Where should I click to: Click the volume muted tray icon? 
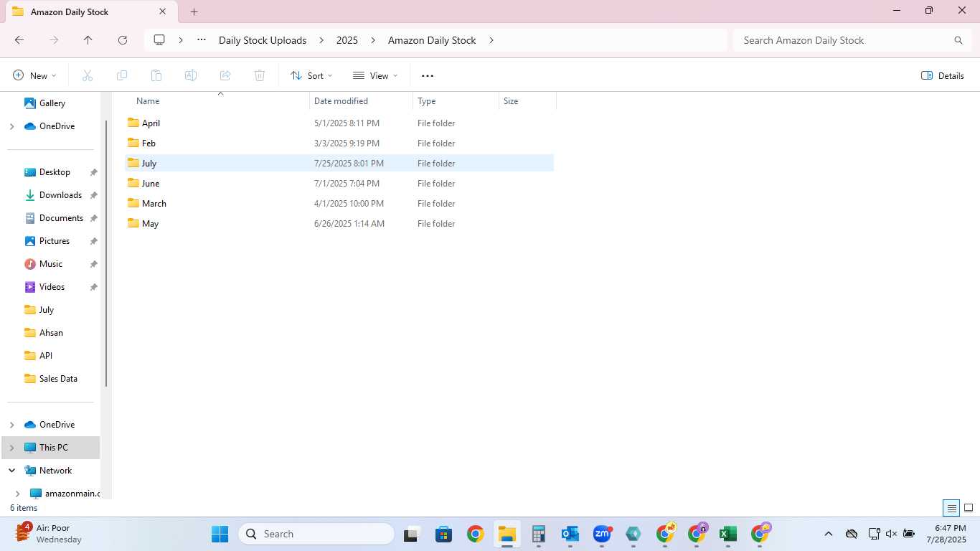pos(892,534)
